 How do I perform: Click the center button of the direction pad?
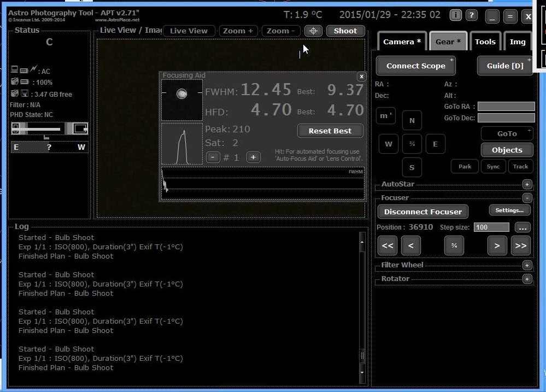pos(412,144)
